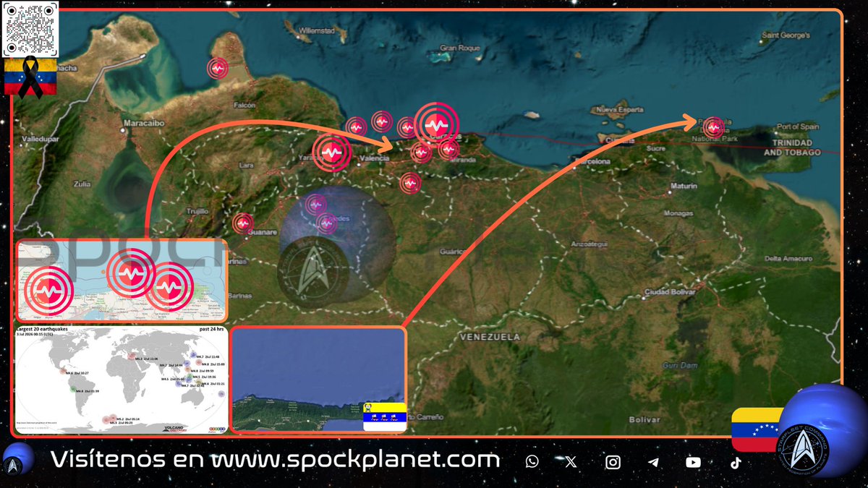Click the Valledupar label
The width and height of the screenshot is (868, 488).
(x=39, y=137)
